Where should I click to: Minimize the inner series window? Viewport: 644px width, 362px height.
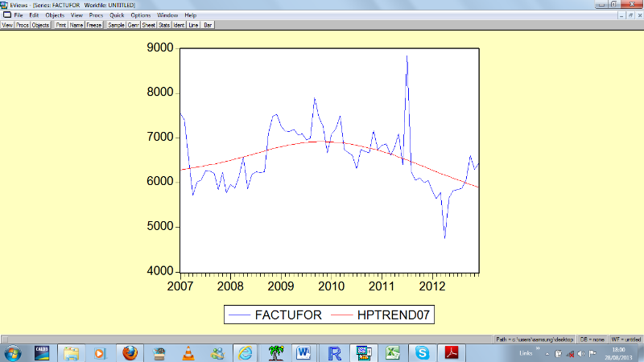click(621, 15)
